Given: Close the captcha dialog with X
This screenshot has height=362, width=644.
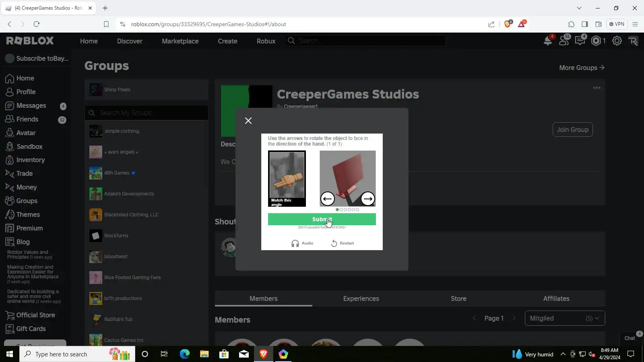Looking at the screenshot, I should [x=248, y=121].
